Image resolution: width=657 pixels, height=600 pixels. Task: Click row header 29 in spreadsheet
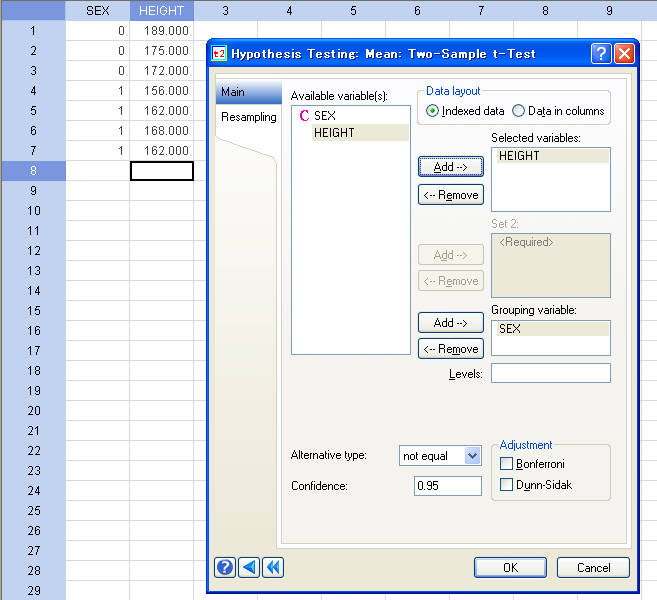click(34, 591)
